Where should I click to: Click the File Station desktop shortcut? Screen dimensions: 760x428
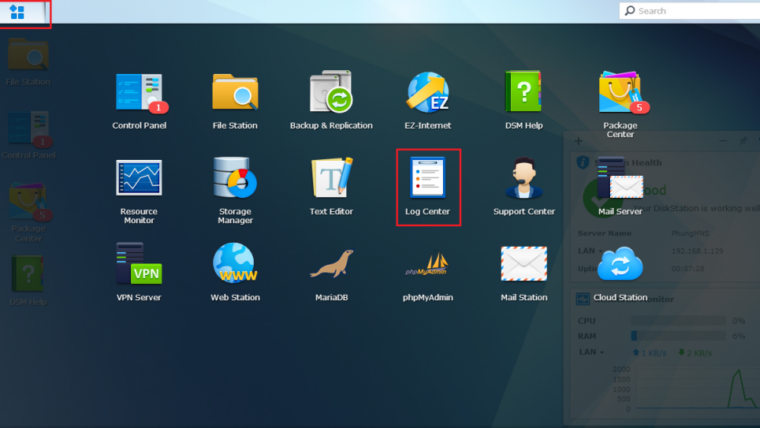(28, 63)
